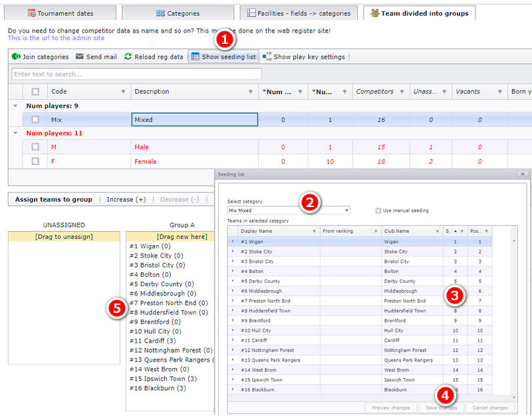Click filter icon on Code column
Viewport: 532px width, 416px height.
(x=123, y=92)
